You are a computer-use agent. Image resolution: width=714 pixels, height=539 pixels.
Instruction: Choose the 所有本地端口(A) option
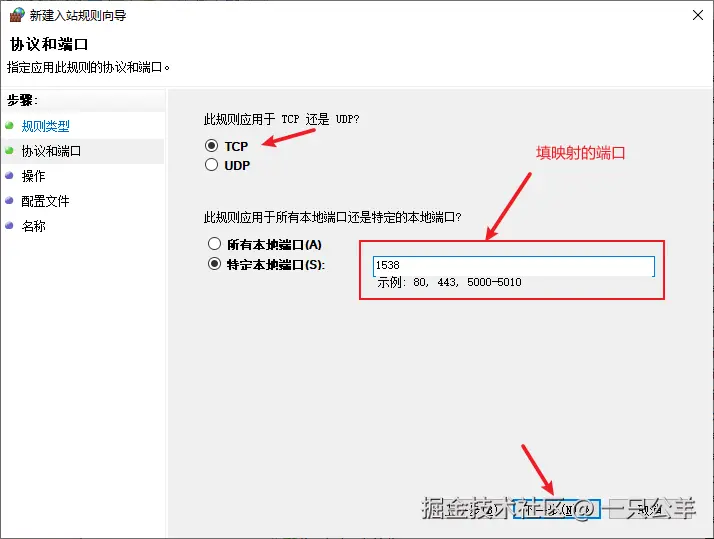[214, 244]
